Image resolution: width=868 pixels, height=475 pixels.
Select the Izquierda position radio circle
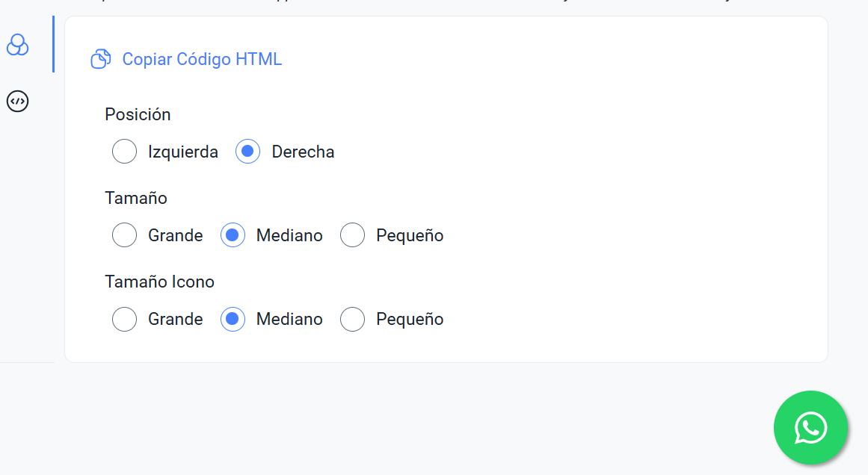[124, 152]
